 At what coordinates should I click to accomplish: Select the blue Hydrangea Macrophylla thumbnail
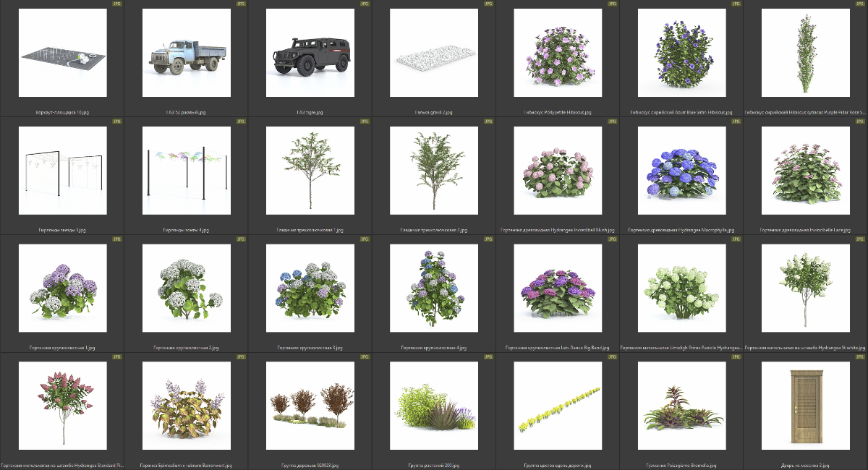coord(681,172)
